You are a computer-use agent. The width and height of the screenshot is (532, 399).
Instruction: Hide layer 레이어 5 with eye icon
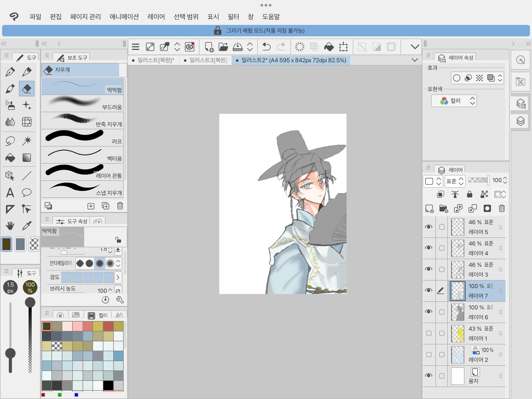pyautogui.click(x=429, y=227)
